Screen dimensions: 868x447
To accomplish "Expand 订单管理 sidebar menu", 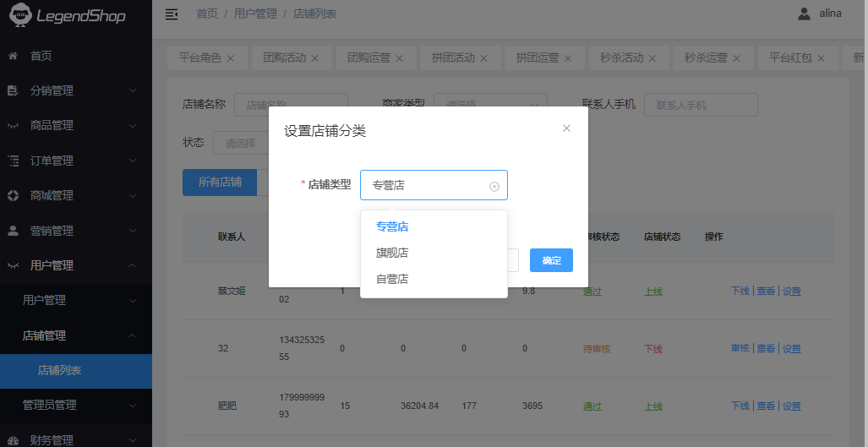I will click(76, 161).
